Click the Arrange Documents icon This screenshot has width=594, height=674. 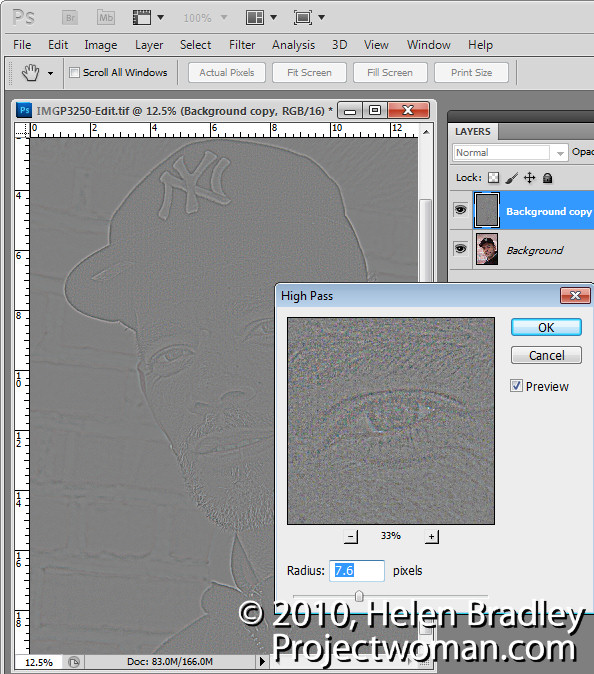click(255, 18)
